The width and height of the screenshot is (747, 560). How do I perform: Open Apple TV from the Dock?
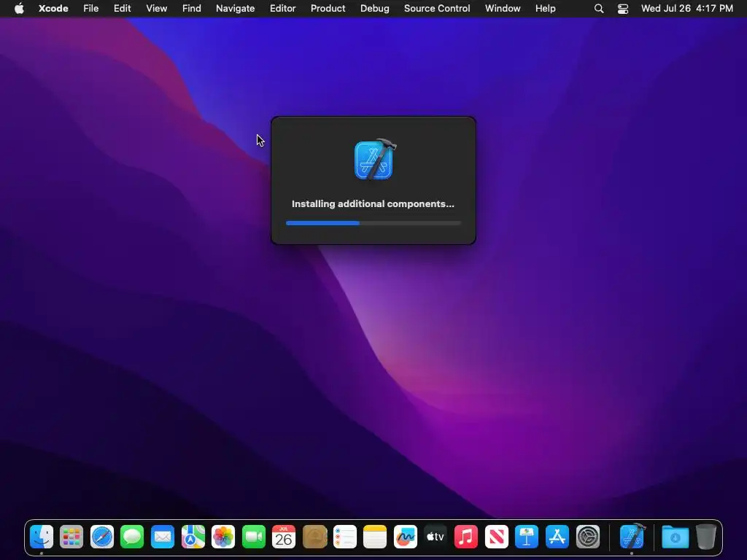(436, 537)
